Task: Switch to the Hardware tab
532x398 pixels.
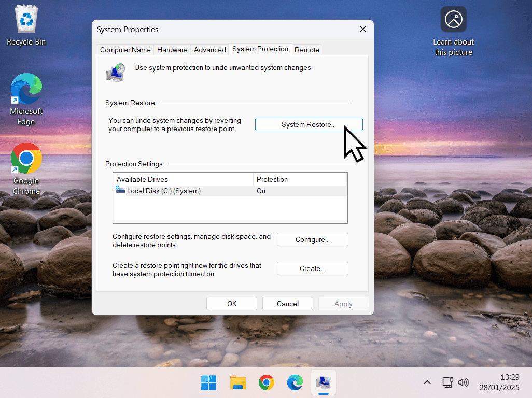Action: [x=172, y=49]
